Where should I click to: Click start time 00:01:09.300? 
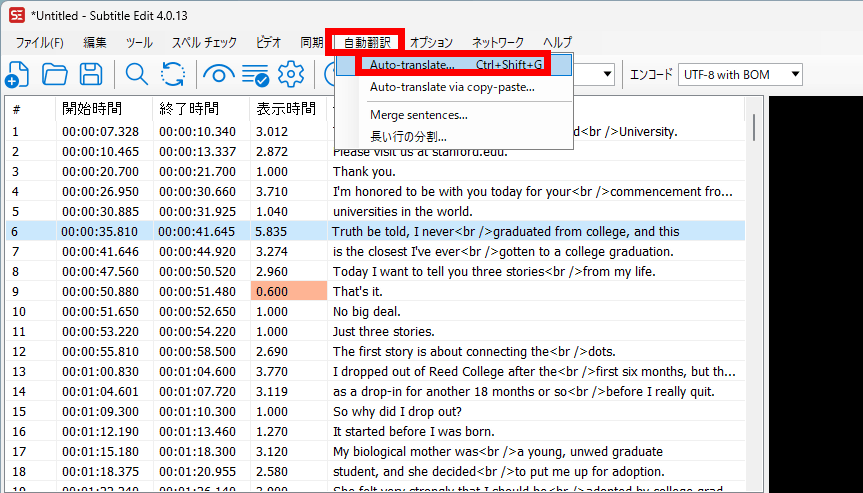(100, 412)
